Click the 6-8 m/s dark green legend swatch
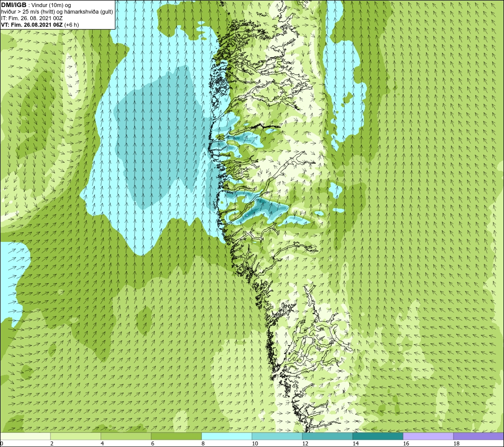Image resolution: width=504 pixels, height=447 pixels. click(x=176, y=436)
